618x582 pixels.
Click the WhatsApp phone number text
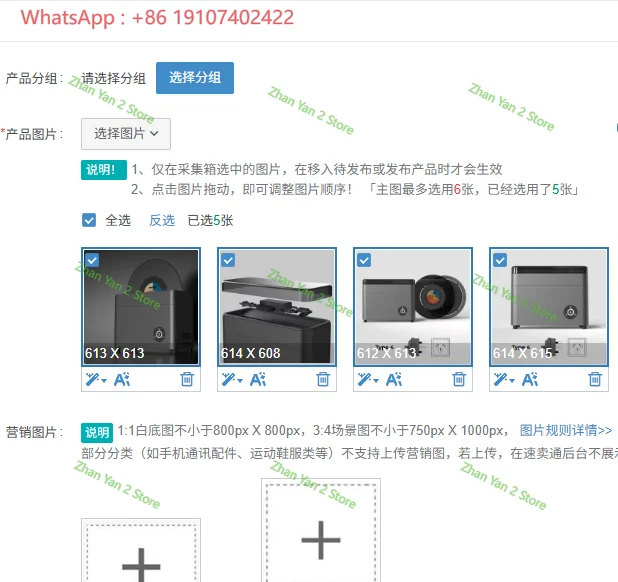(x=157, y=18)
